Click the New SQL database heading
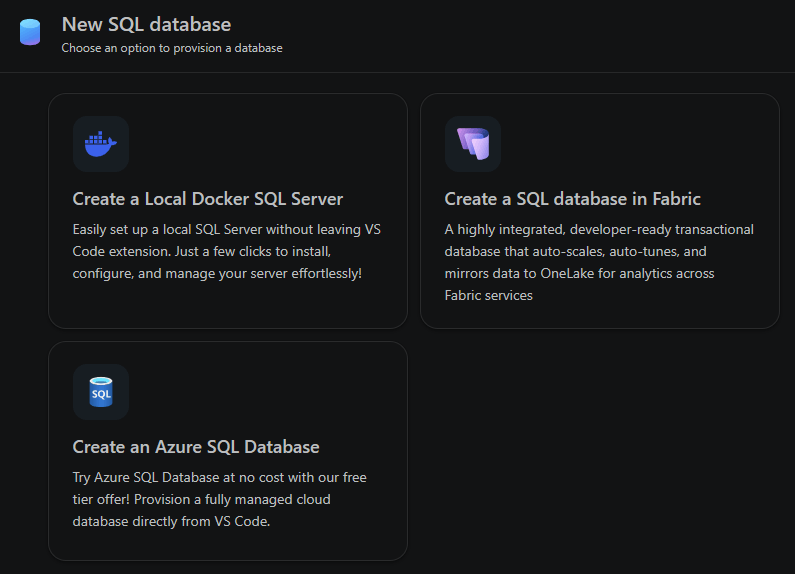Image resolution: width=795 pixels, height=574 pixels. 146,24
